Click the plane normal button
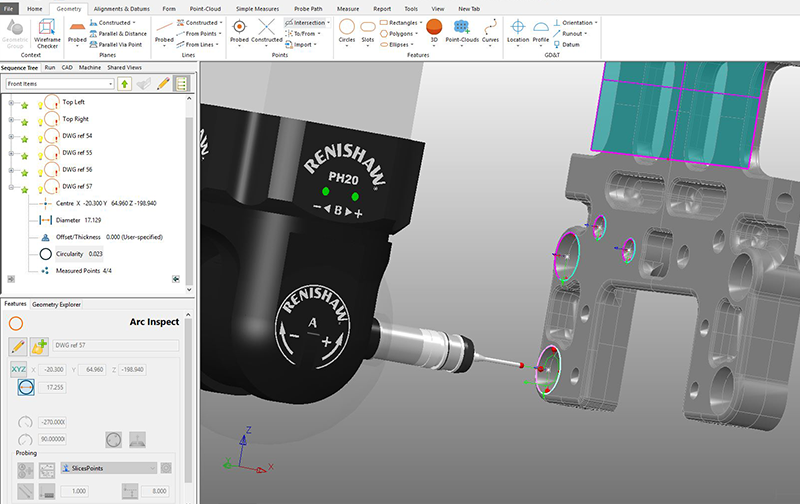The width and height of the screenshot is (800, 504). coord(137,440)
